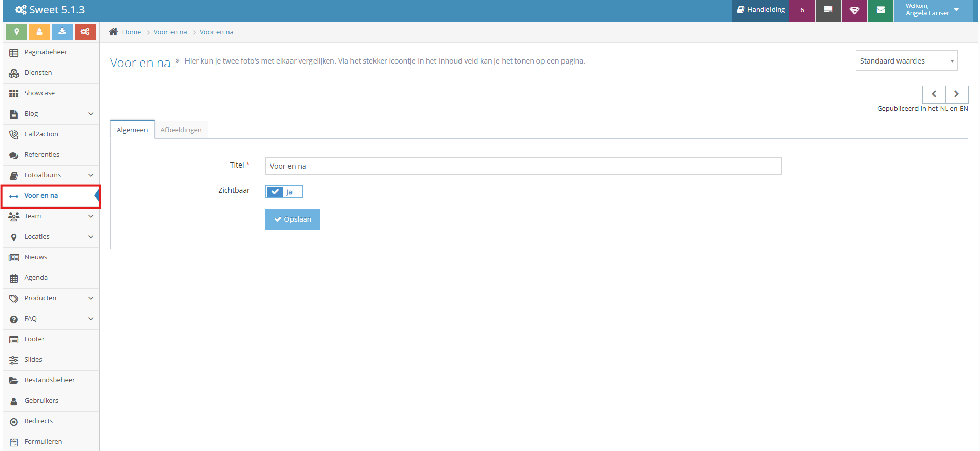Click the green location pin icon
The height and width of the screenshot is (451, 980).
point(16,32)
